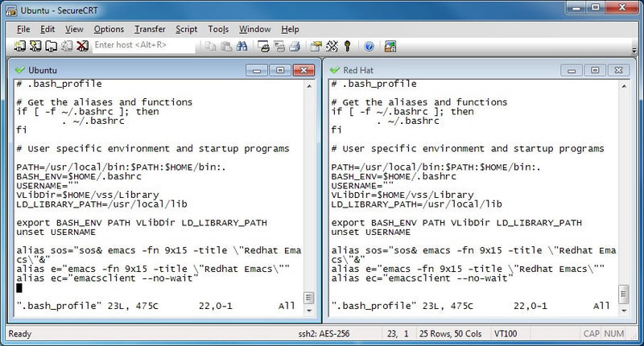
Task: Click scrollbar thumb in Ubuntu pane
Action: 309,298
